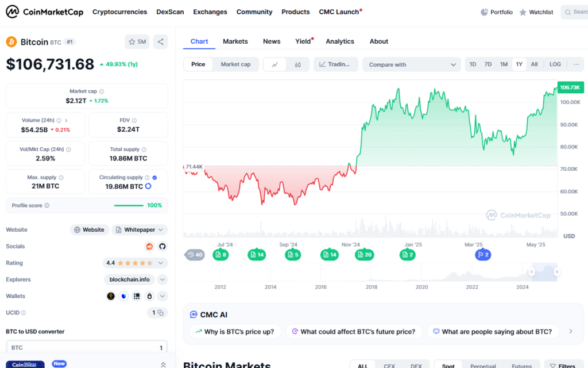Viewport: 588px width, 368px height.
Task: Switch chart to Price view
Action: tap(198, 64)
